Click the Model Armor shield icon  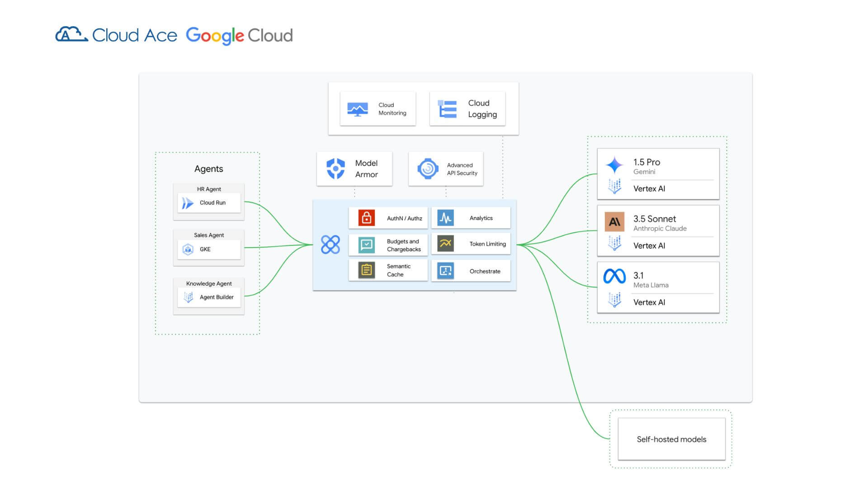coord(335,169)
